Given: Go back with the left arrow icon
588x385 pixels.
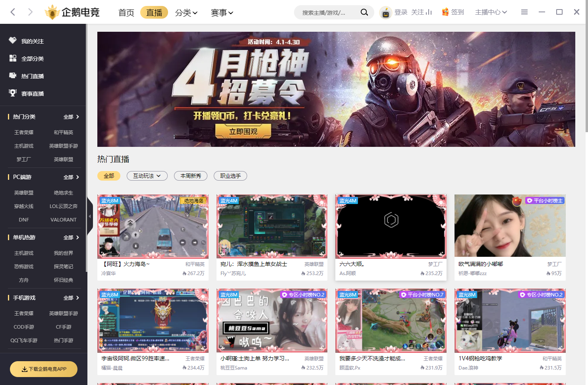Looking at the screenshot, I should point(13,12).
